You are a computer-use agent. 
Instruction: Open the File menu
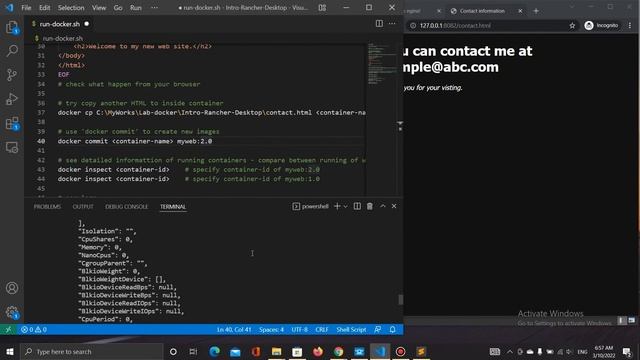[26, 8]
